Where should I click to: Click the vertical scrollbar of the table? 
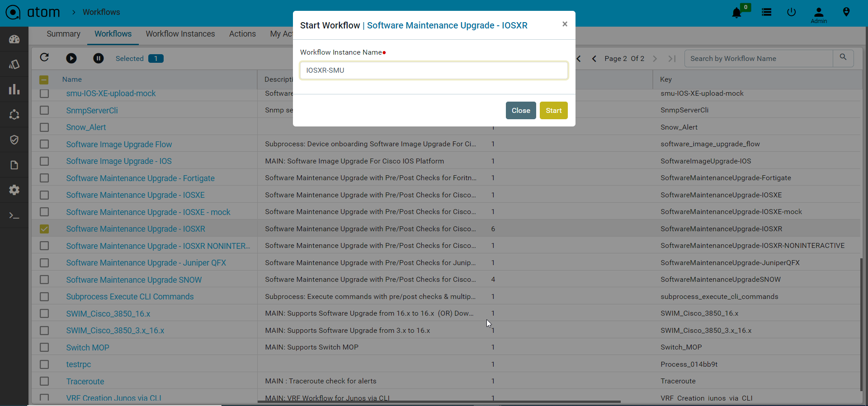click(x=861, y=324)
